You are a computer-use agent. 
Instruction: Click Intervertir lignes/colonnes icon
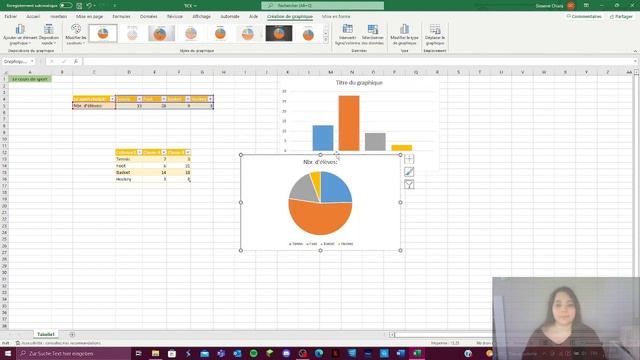(x=347, y=35)
